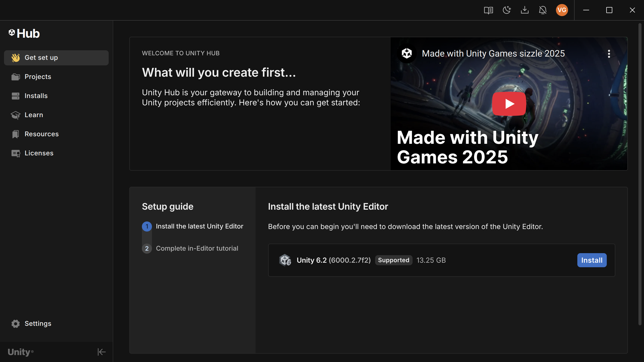This screenshot has width=644, height=362.
Task: Open the VG account avatar menu
Action: 562,10
